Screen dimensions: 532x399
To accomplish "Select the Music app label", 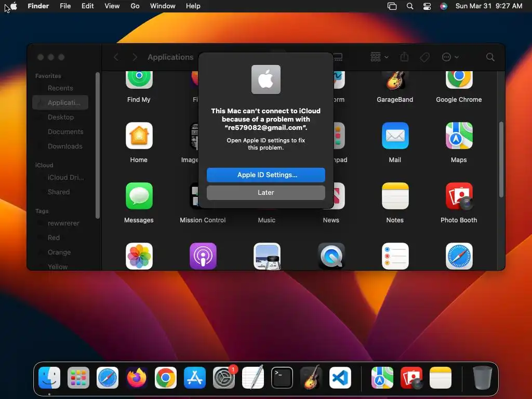I will pos(267,220).
